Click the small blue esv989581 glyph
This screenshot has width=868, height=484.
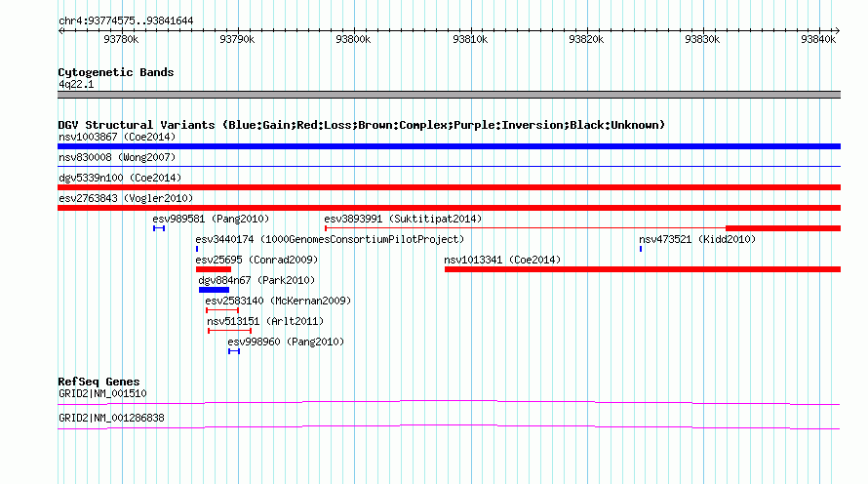[x=159, y=228]
